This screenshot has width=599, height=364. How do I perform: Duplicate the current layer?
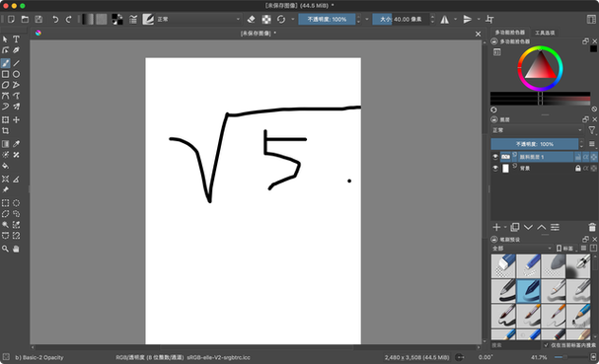[x=514, y=227]
